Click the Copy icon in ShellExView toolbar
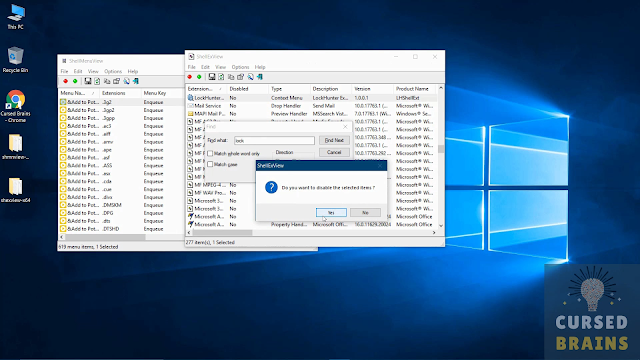 coord(231,77)
